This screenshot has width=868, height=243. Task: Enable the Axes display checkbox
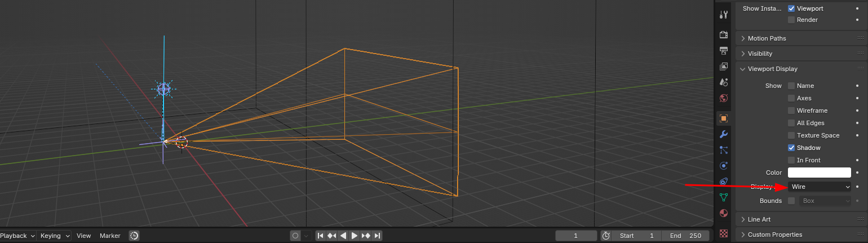click(791, 98)
